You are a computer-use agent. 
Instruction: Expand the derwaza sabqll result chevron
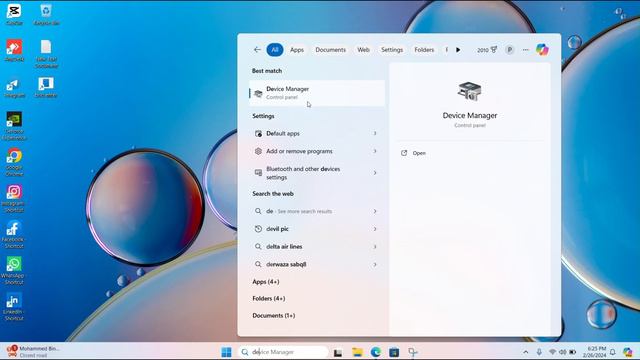(x=375, y=264)
